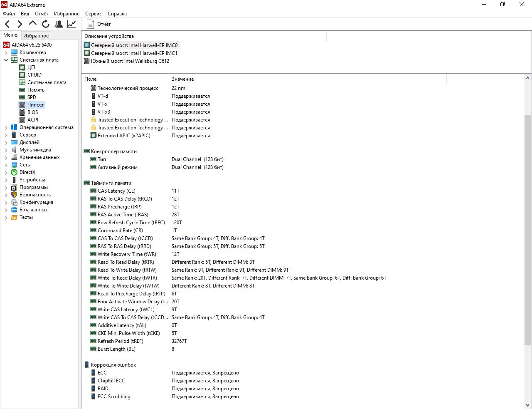The width and height of the screenshot is (532, 409).
Task: Switch to the Избранное sidebar tab
Action: pos(36,36)
